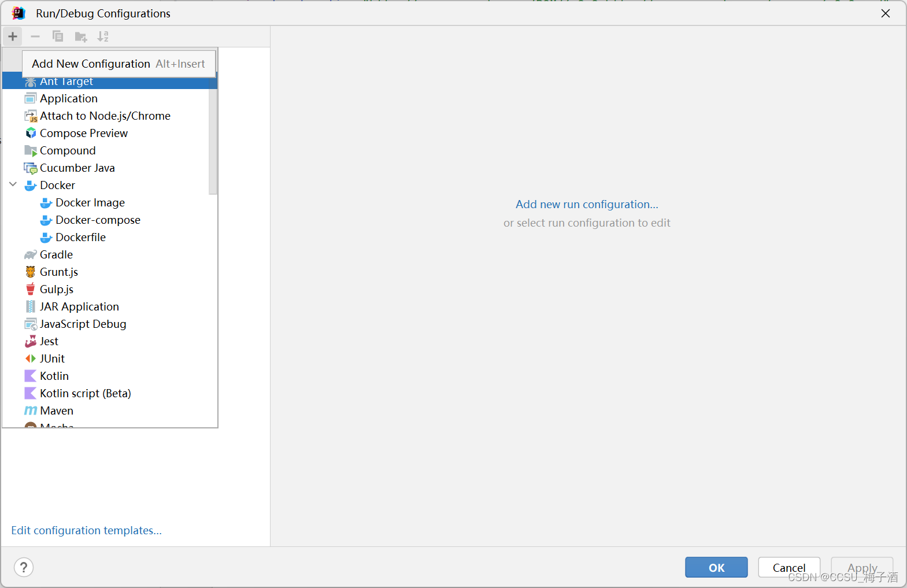Confirm with the OK button
The height and width of the screenshot is (588, 907).
point(716,567)
